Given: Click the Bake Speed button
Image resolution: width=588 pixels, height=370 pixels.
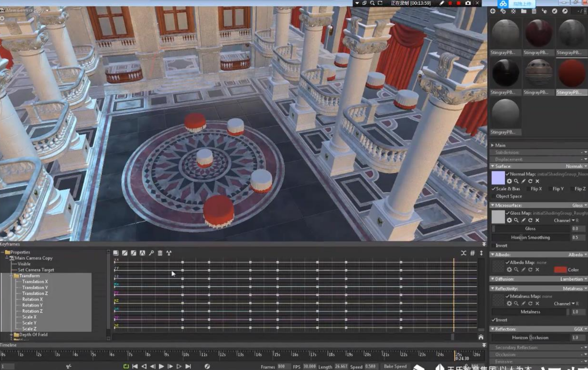Looking at the screenshot, I should (395, 366).
